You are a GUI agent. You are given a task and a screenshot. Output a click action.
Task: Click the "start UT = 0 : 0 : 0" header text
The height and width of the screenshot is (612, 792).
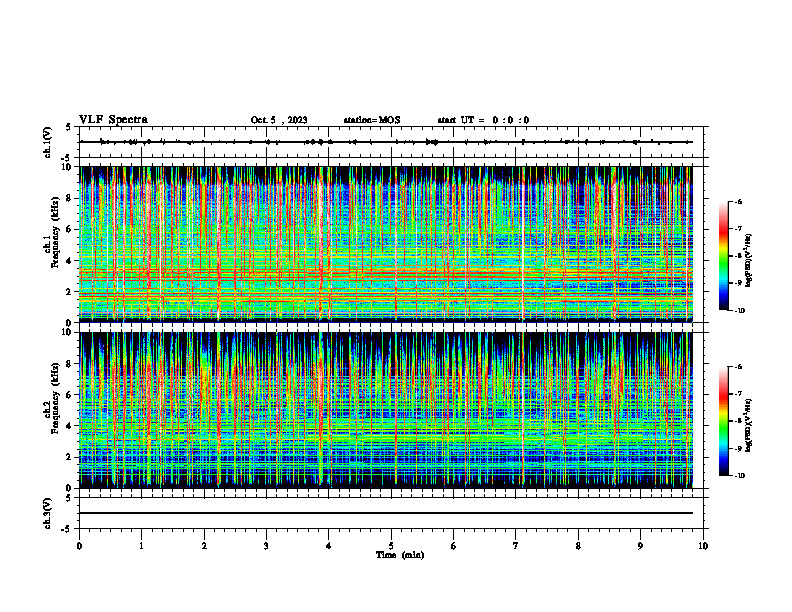[483, 120]
